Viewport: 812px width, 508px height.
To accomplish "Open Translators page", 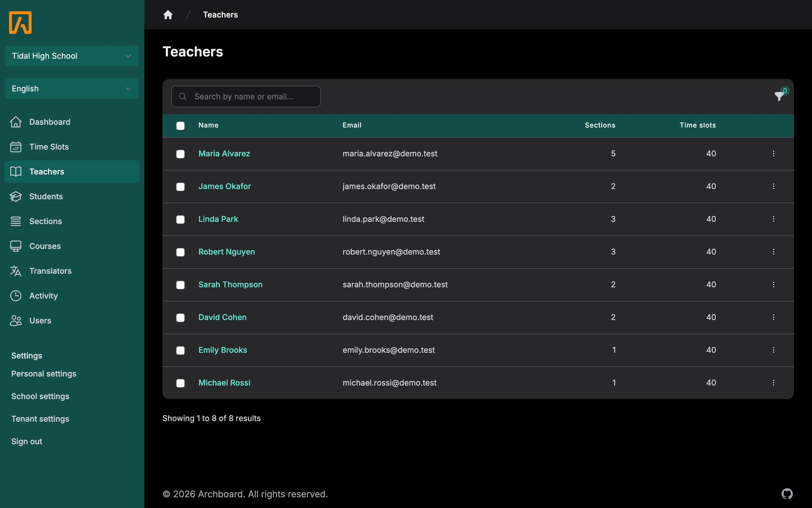I will point(72,271).
